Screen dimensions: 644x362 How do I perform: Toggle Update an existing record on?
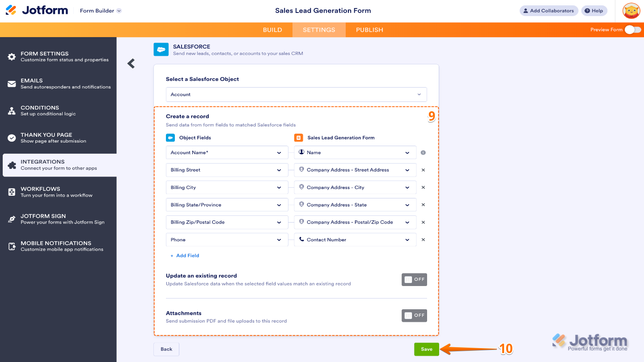(414, 279)
